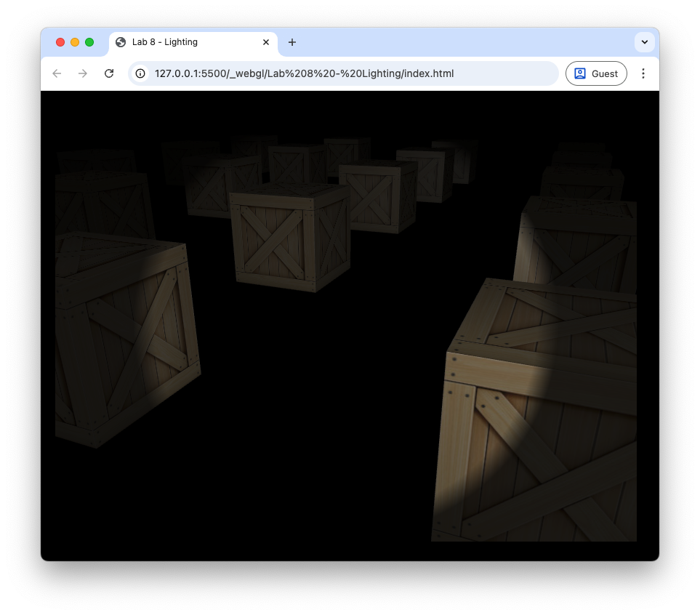Click the forward navigation arrow
This screenshot has width=700, height=615.
pos(83,73)
